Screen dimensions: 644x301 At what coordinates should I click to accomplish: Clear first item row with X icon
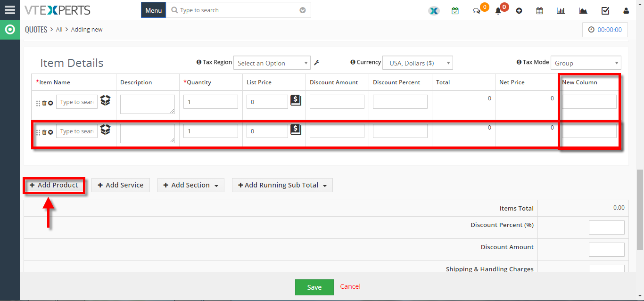click(50, 103)
